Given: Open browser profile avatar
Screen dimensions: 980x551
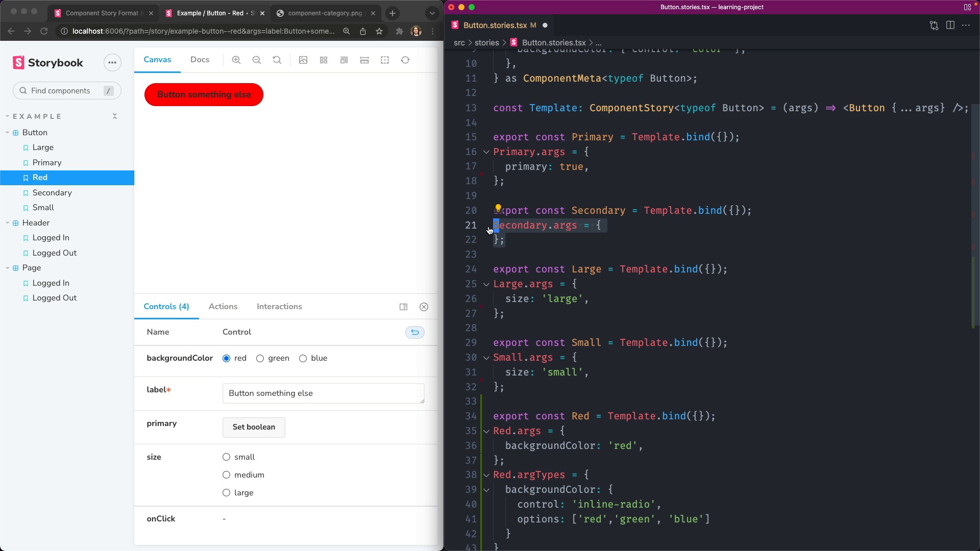Looking at the screenshot, I should (x=416, y=31).
